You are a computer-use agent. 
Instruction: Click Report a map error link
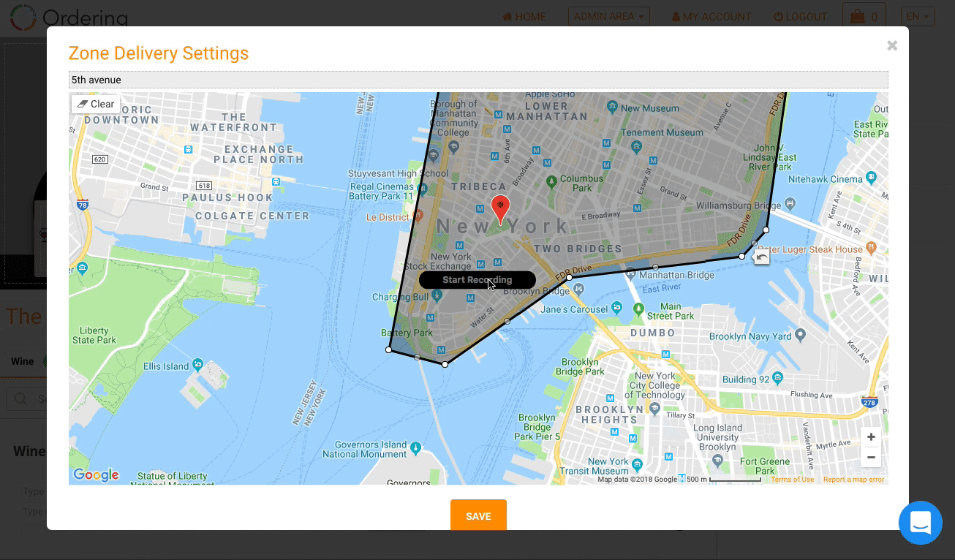[854, 480]
